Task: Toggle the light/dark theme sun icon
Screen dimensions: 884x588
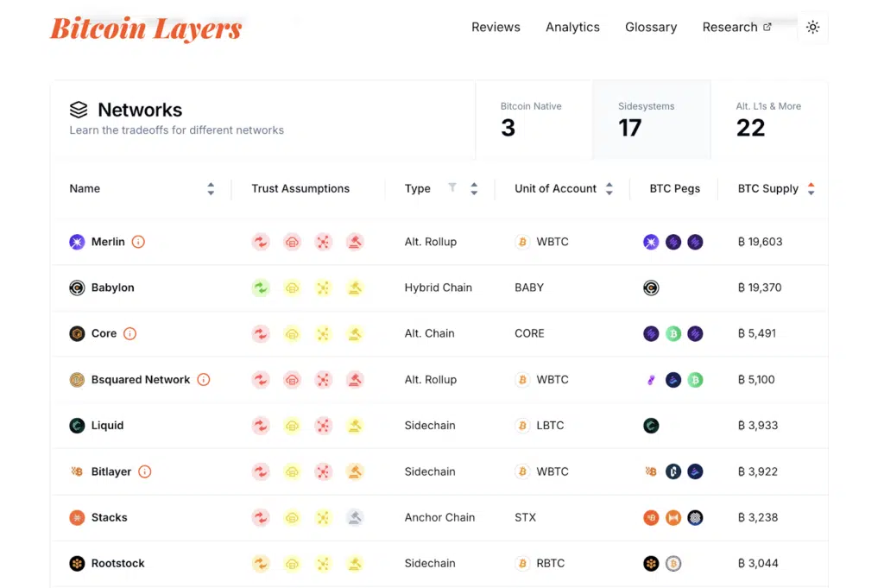Action: [x=812, y=27]
